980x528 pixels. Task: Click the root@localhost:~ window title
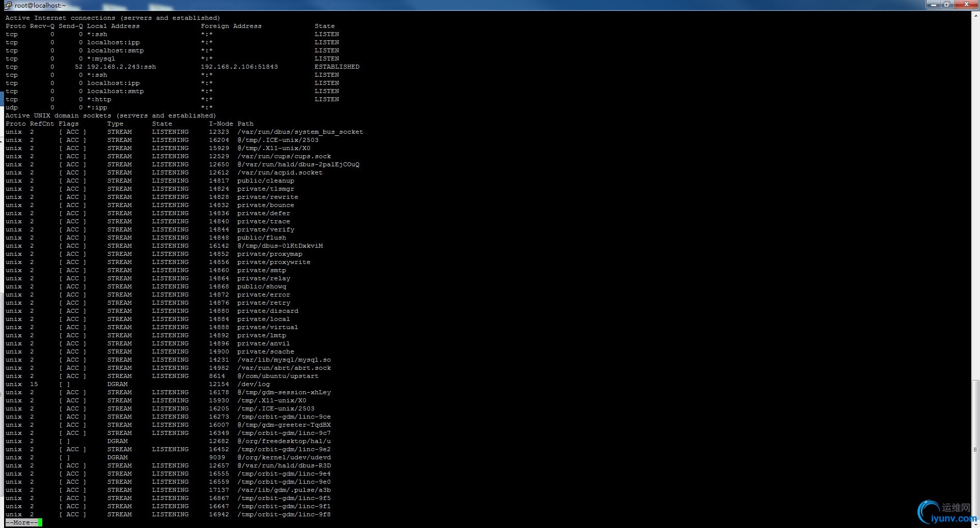click(40, 6)
